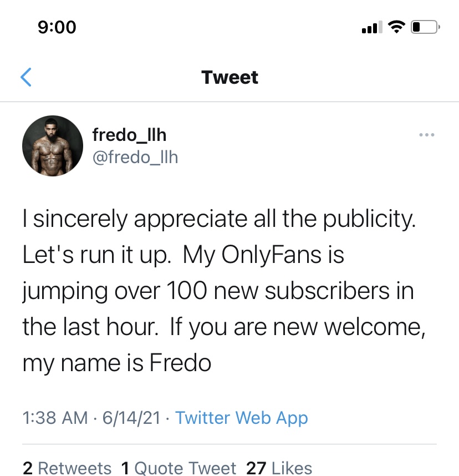459x476 pixels.
Task: Tap the Tweet header title
Action: (x=229, y=77)
